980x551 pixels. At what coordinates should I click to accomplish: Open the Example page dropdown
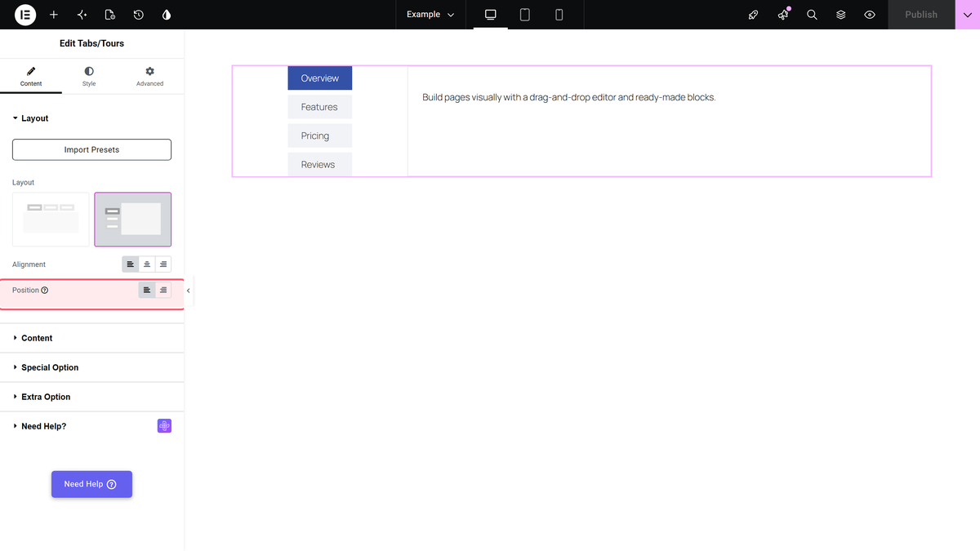(430, 15)
